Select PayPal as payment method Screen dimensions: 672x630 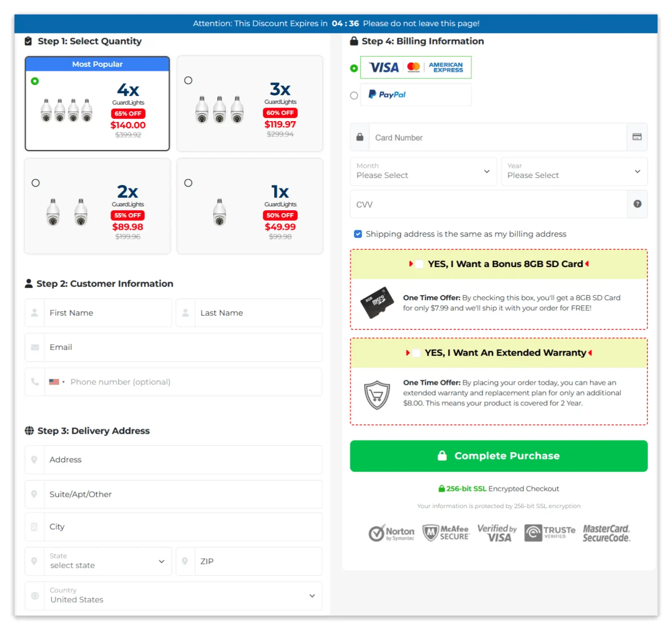[x=354, y=95]
